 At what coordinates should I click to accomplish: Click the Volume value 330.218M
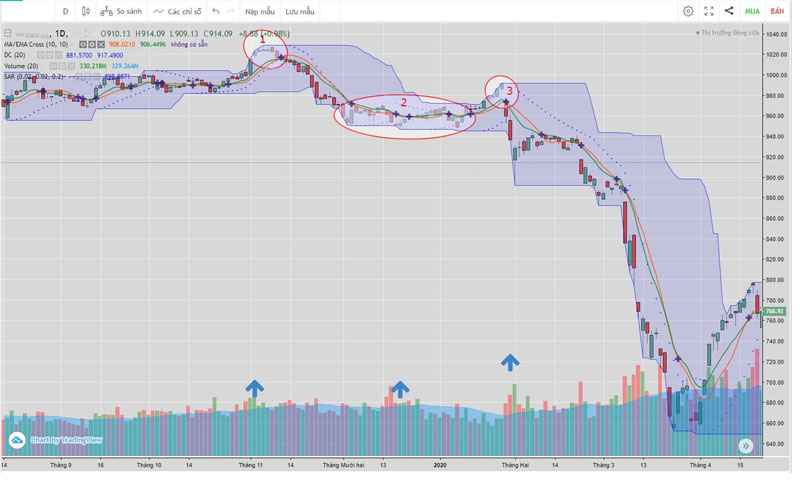[93, 66]
